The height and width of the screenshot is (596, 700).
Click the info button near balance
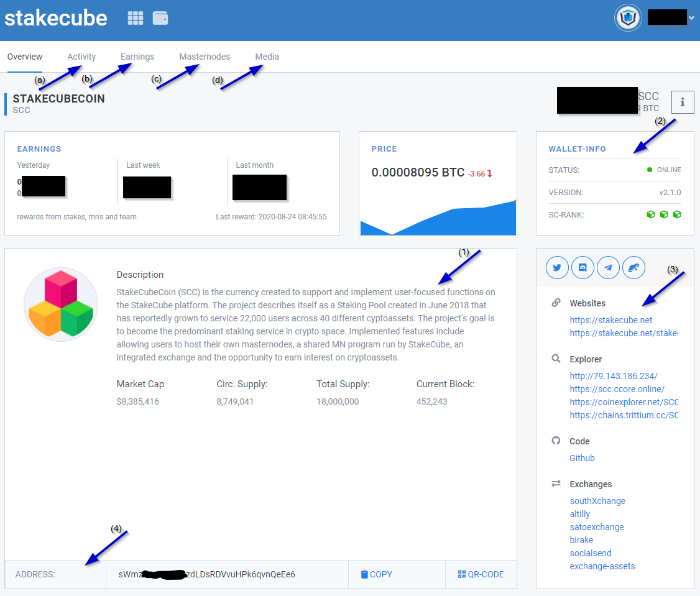pos(683,103)
